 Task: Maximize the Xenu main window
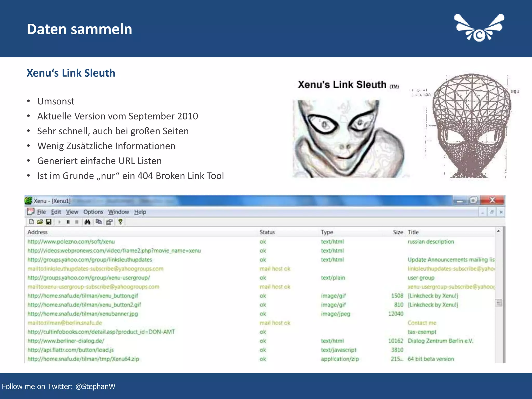coord(473,200)
